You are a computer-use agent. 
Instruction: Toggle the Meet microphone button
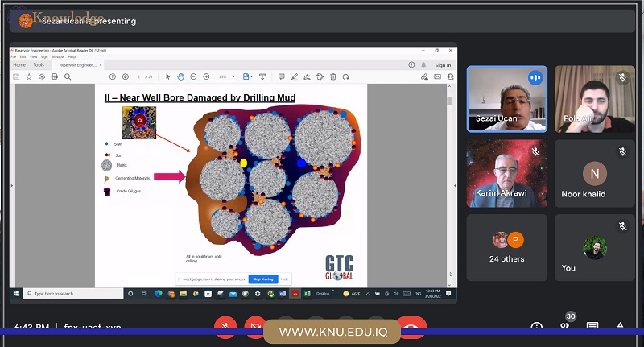tap(225, 326)
